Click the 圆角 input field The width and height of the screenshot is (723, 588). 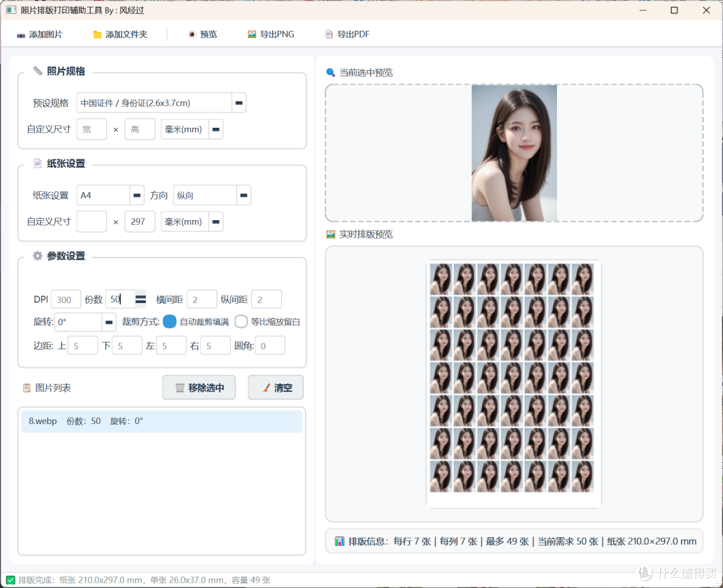tap(270, 346)
